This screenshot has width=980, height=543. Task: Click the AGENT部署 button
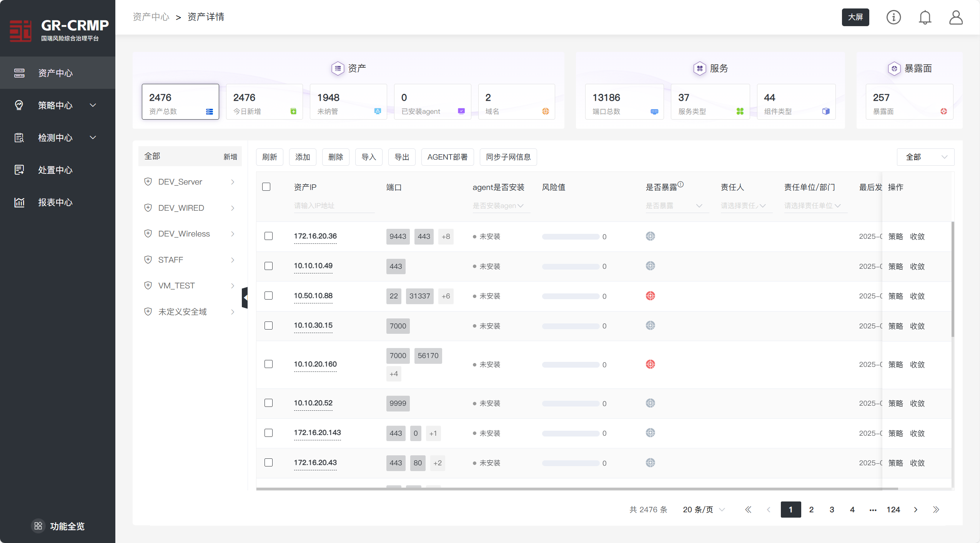pos(447,157)
